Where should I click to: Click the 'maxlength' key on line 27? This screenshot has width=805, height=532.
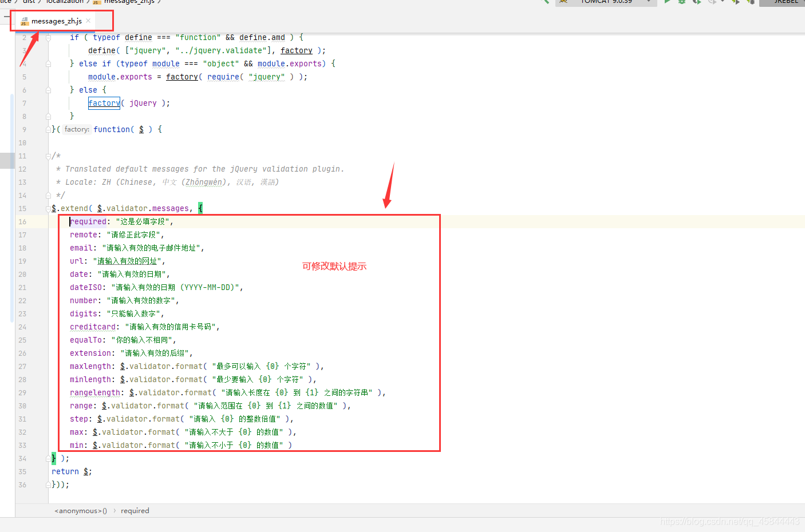(x=90, y=367)
